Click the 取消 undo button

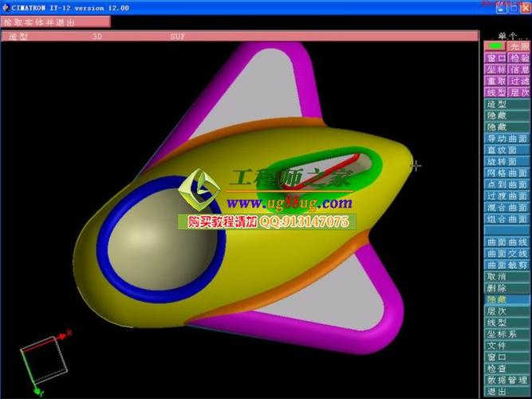tap(507, 277)
